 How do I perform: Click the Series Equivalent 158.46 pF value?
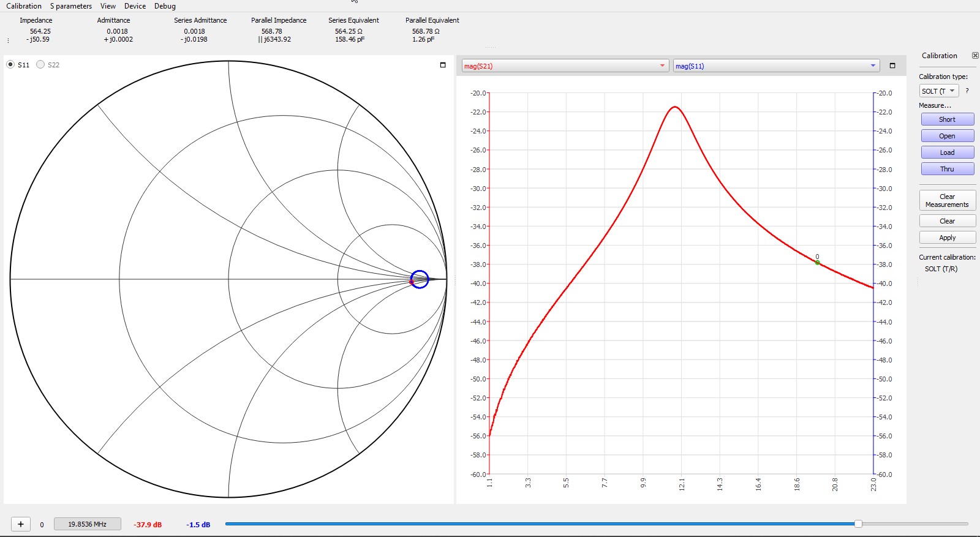pos(350,39)
